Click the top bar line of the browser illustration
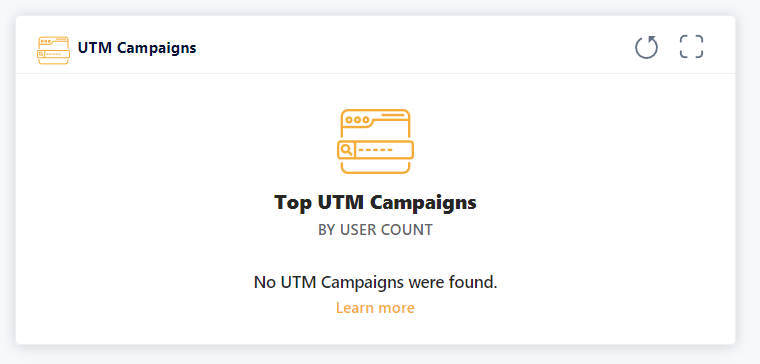Image resolution: width=760 pixels, height=364 pixels. tap(393, 115)
